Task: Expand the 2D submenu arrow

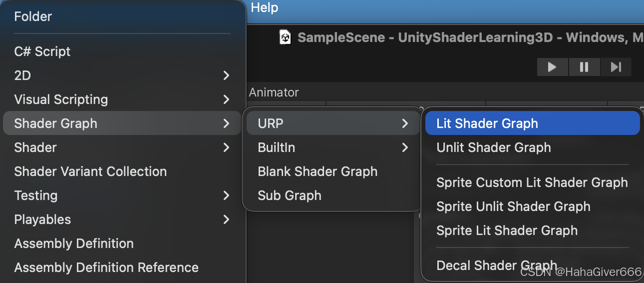Action: click(x=226, y=75)
